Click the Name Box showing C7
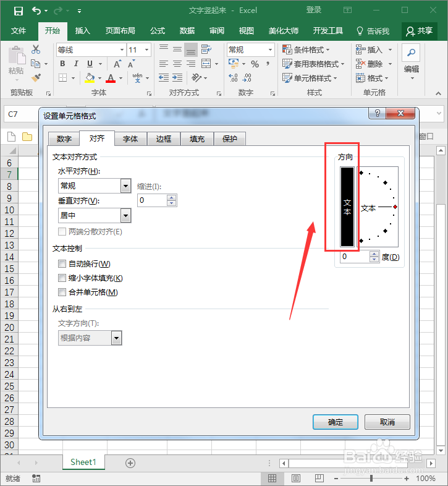 tap(21, 114)
